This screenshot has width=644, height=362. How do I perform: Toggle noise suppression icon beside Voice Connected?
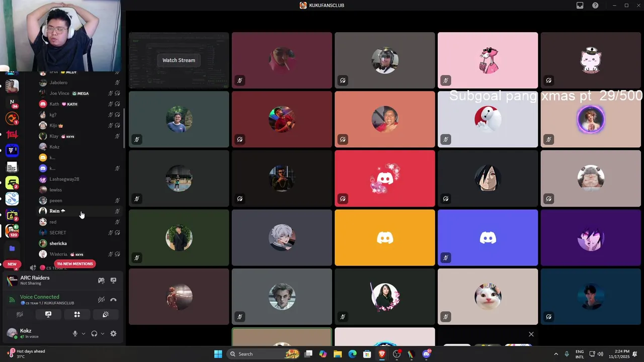(x=101, y=300)
